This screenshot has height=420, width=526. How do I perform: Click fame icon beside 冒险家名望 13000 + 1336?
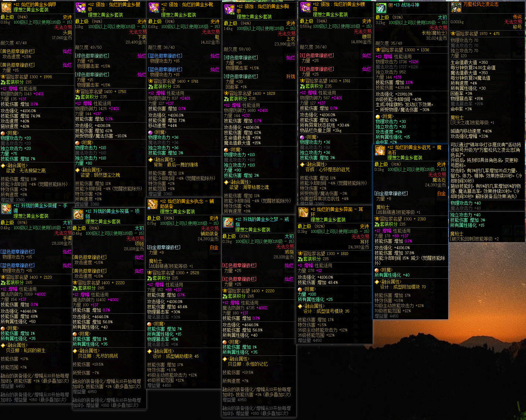pyautogui.click(x=378, y=50)
